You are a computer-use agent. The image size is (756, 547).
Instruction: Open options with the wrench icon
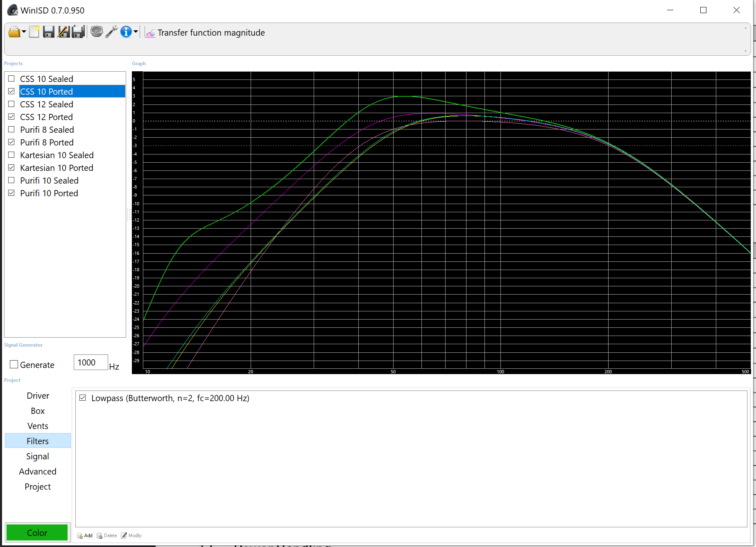click(111, 32)
